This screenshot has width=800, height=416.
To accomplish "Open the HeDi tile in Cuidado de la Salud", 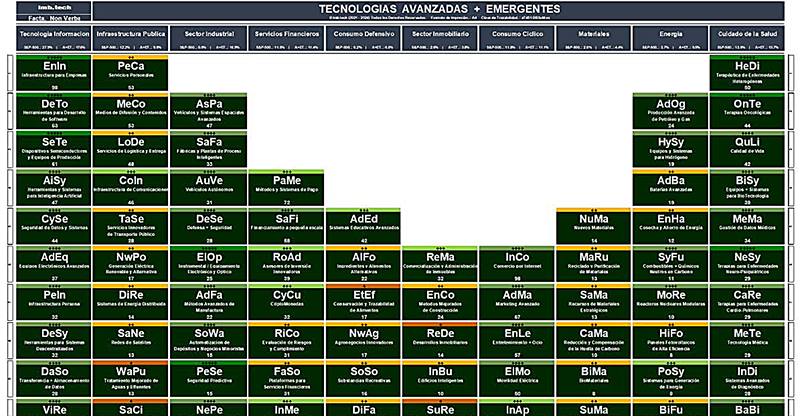I will click(x=746, y=71).
